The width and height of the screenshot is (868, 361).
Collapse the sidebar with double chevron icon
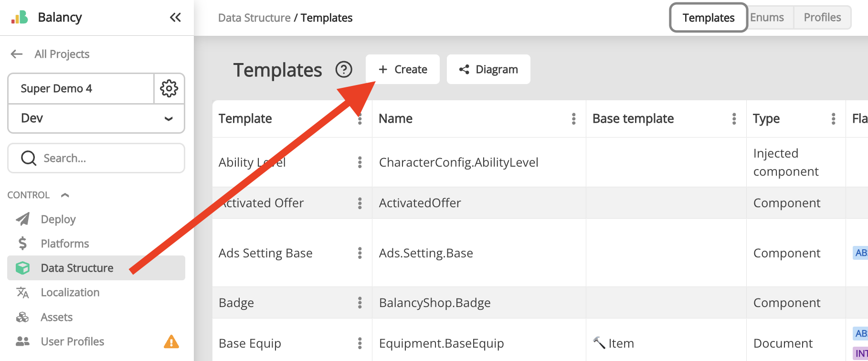[x=175, y=18]
